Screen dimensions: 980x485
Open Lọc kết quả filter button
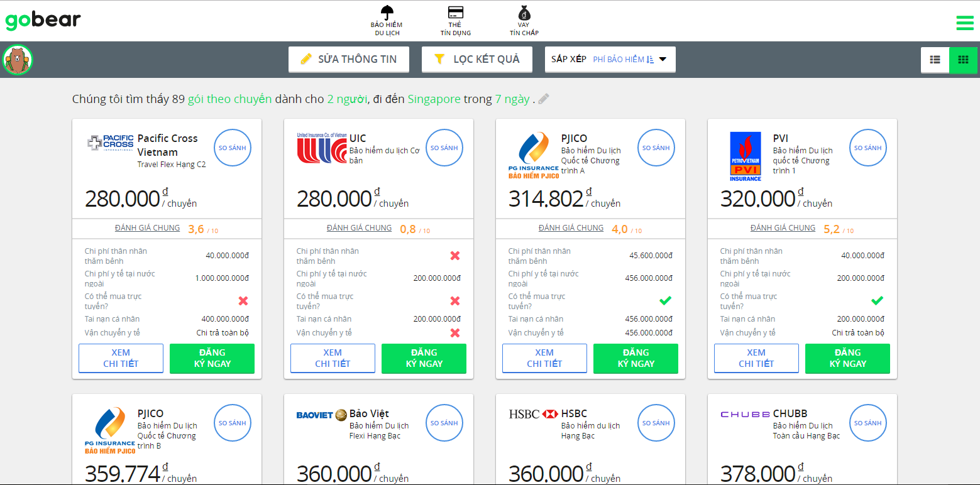(478, 59)
